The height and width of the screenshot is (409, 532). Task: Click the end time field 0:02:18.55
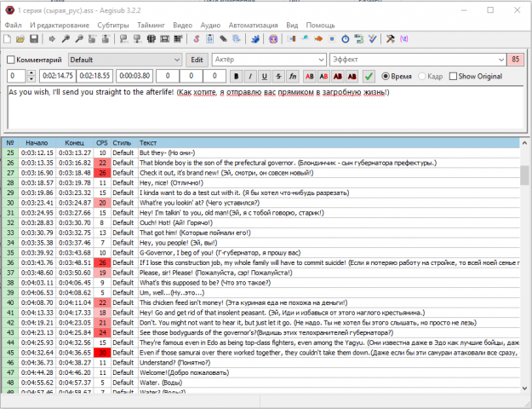(94, 76)
